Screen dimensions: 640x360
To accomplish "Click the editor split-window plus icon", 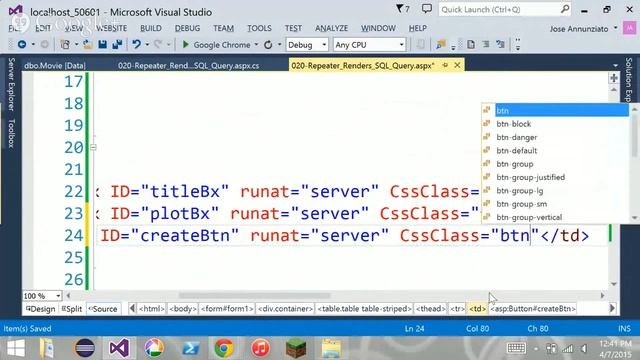I will click(613, 78).
